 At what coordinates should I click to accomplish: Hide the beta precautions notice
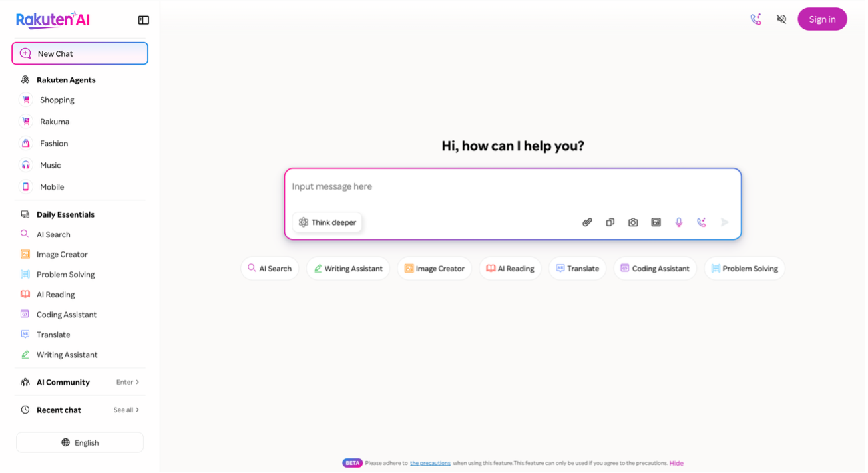pyautogui.click(x=676, y=463)
